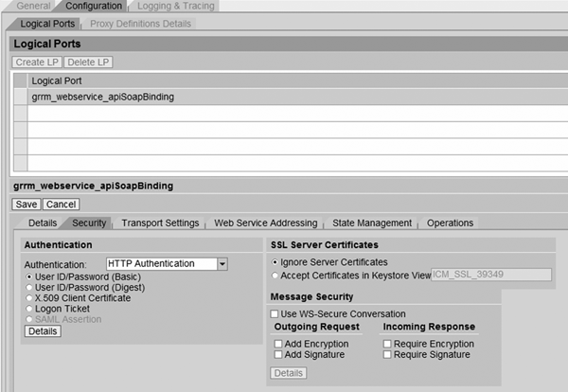This screenshot has height=392, width=568.
Task: Go to the State Management tab
Action: (372, 223)
